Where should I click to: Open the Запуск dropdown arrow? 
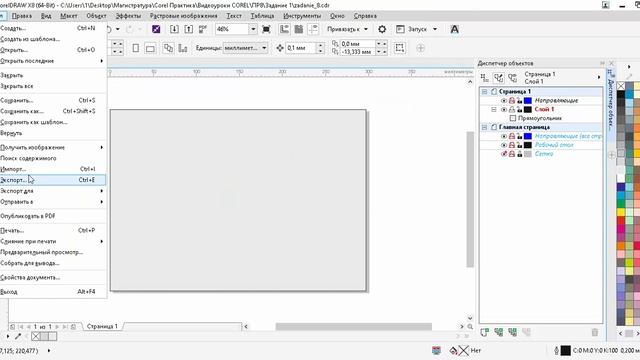click(x=435, y=29)
